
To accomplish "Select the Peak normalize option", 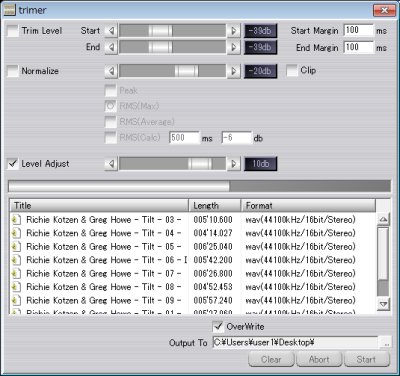I will pyautogui.click(x=111, y=90).
